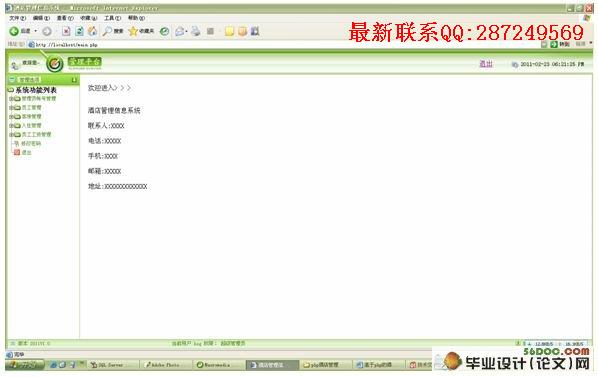Click the calendar icon beside the date
598x377 pixels.
coord(514,64)
